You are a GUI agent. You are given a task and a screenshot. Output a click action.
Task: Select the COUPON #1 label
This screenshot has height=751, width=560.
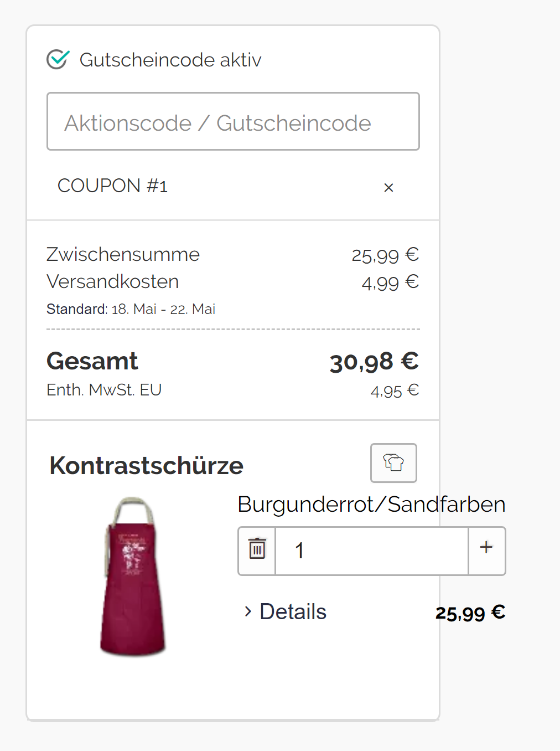[112, 186]
